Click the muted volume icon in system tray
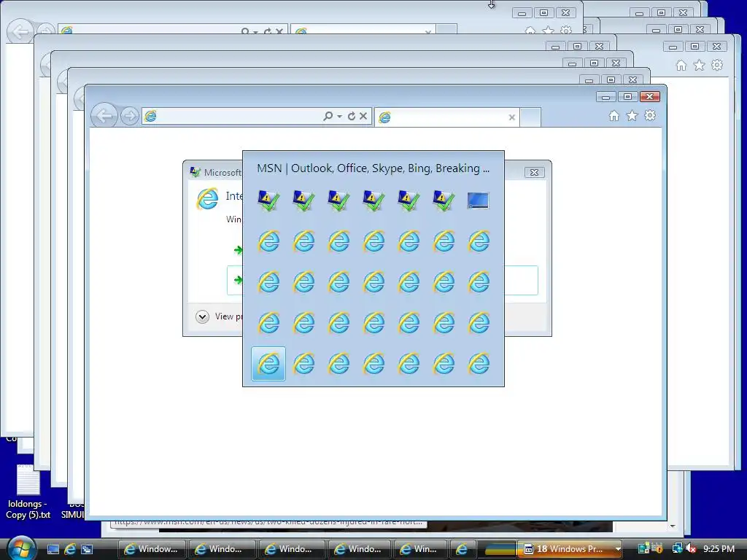 (691, 549)
